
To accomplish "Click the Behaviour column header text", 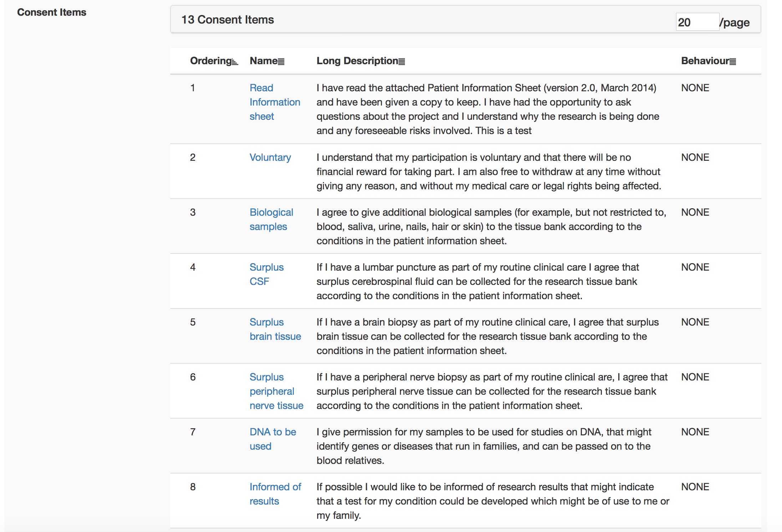I will point(705,61).
